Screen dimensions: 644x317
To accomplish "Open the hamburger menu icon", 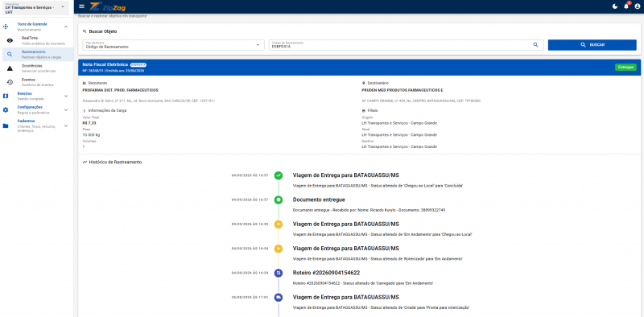I will click(x=82, y=6).
